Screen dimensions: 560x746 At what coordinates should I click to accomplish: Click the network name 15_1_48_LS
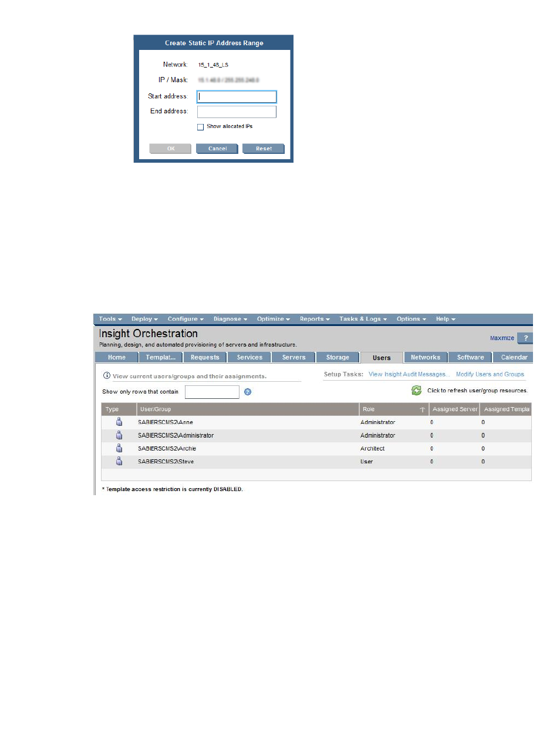(213, 65)
